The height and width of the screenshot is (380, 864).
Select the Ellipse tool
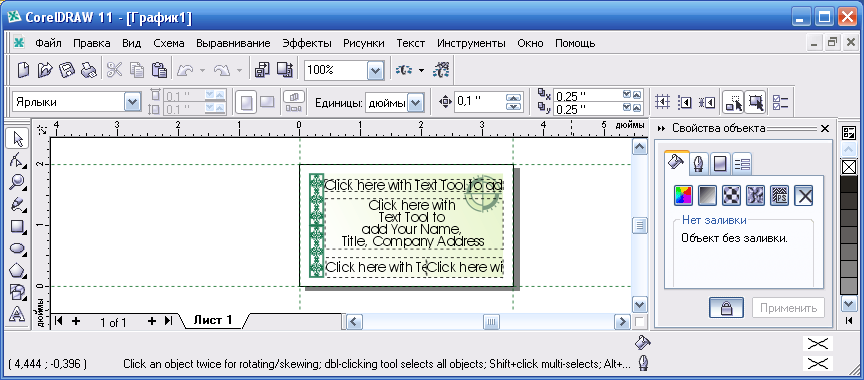[17, 248]
